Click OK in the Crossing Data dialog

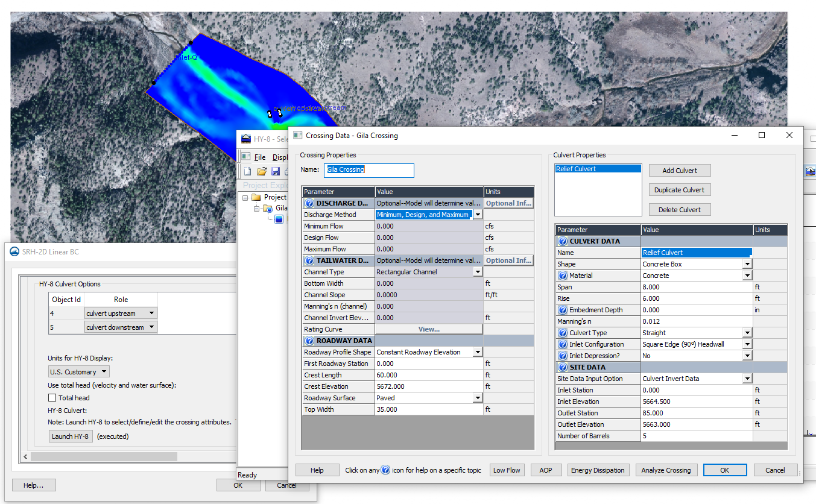click(725, 470)
